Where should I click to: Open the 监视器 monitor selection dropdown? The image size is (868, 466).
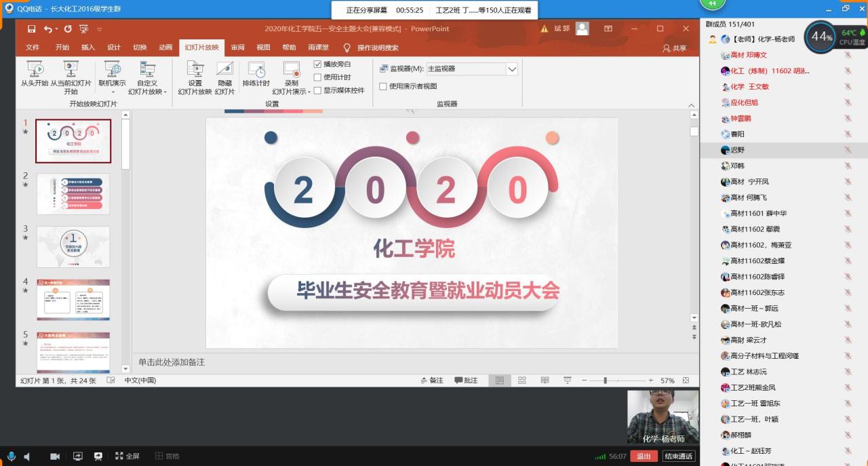512,69
